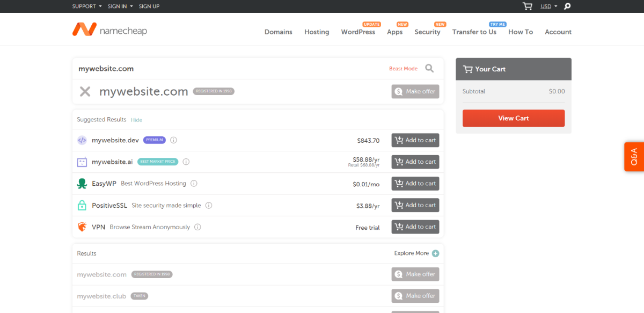This screenshot has width=644, height=313.
Task: Click info icon beside VPN description
Action: point(197,227)
